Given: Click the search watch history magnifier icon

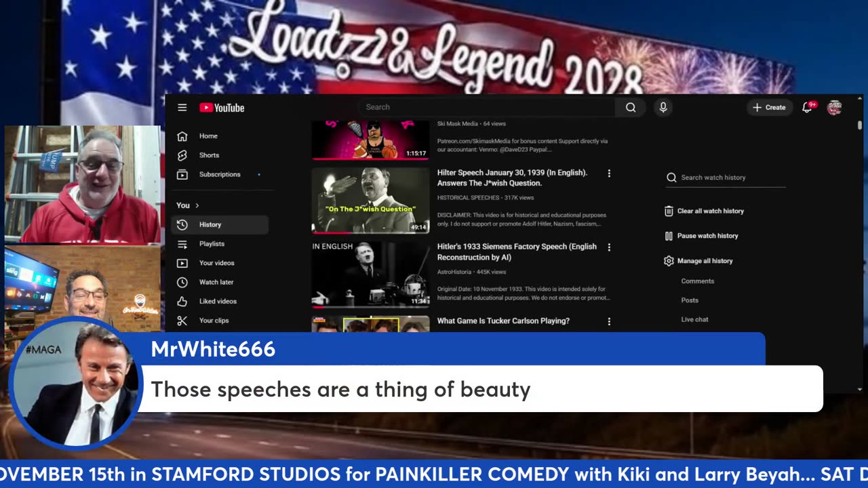Looking at the screenshot, I should click(671, 178).
